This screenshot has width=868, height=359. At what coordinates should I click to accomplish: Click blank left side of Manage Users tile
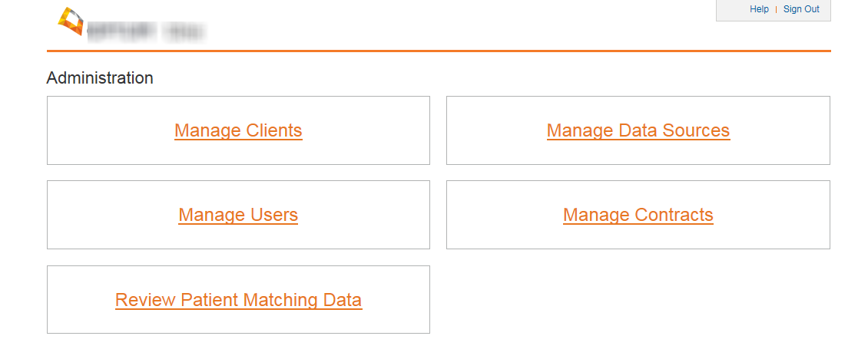coord(100,215)
